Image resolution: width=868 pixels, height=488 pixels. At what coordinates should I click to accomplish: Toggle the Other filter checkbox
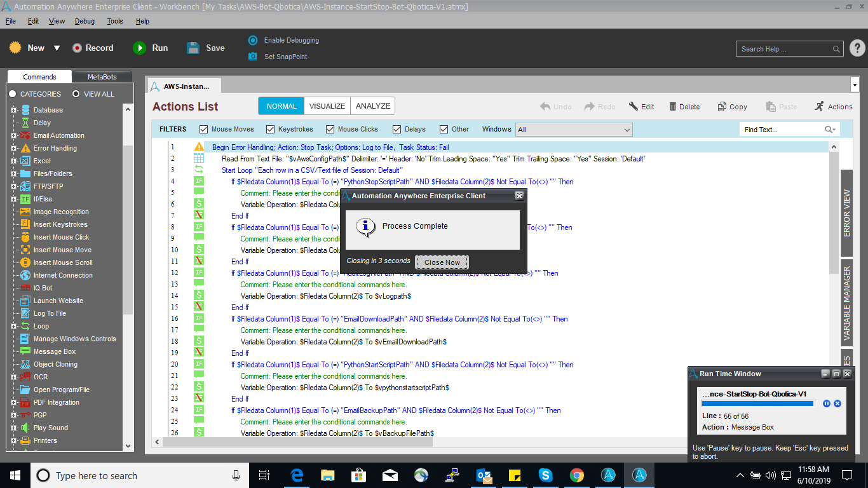coord(444,129)
